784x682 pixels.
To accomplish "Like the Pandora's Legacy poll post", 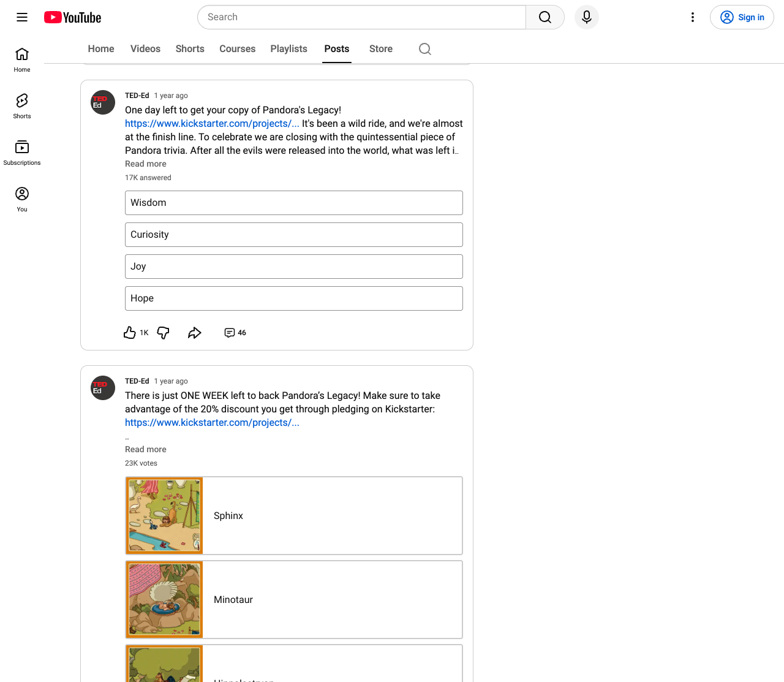I will point(129,333).
